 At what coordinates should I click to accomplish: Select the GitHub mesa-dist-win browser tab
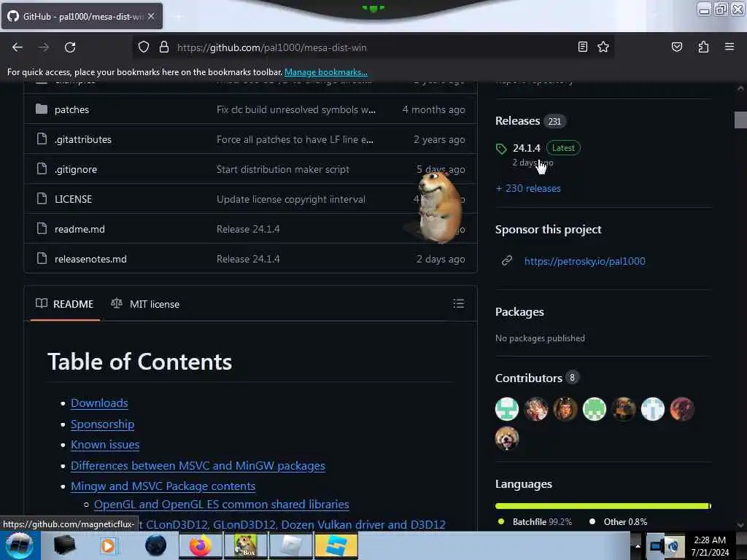click(82, 16)
